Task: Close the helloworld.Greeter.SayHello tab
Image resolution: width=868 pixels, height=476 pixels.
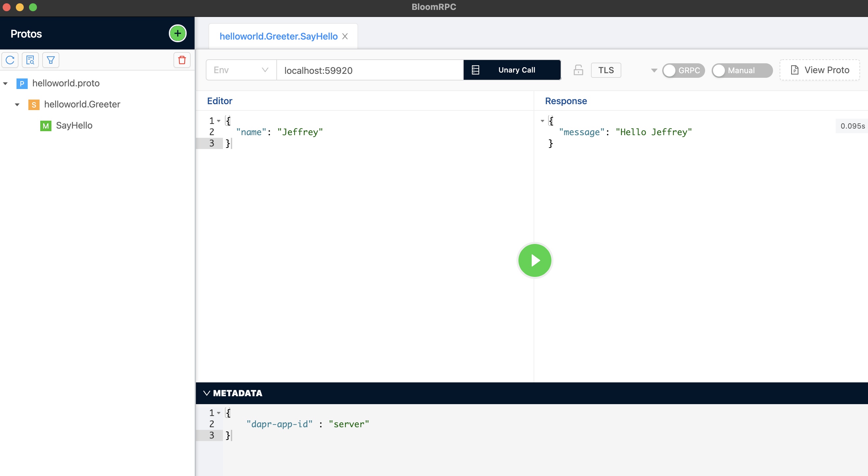Action: (x=345, y=36)
